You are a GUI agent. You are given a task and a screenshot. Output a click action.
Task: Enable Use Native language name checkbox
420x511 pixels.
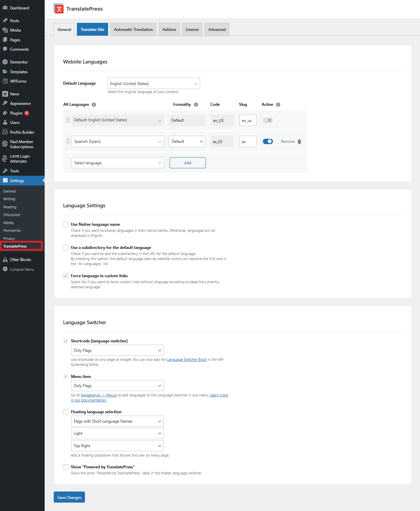(66, 224)
